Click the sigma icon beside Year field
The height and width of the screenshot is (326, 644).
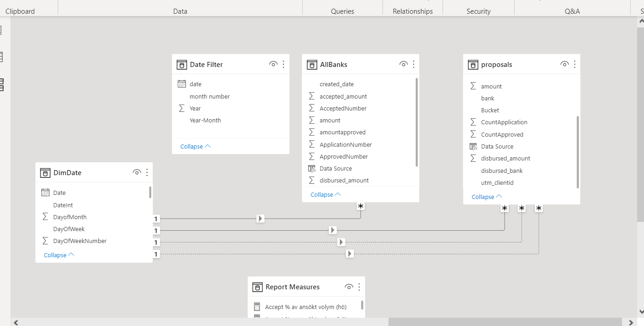coord(182,108)
